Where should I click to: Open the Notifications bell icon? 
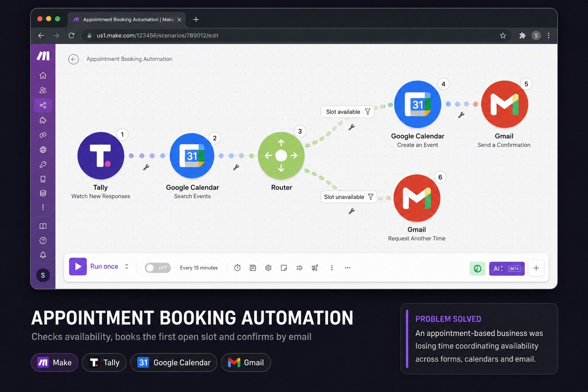click(x=43, y=255)
